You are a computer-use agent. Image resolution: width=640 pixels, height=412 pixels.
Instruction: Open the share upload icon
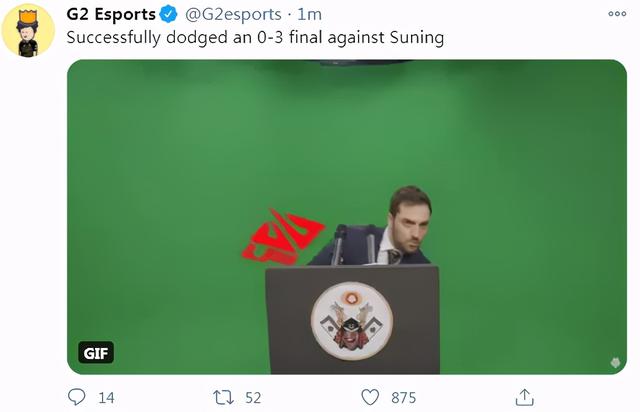click(524, 397)
